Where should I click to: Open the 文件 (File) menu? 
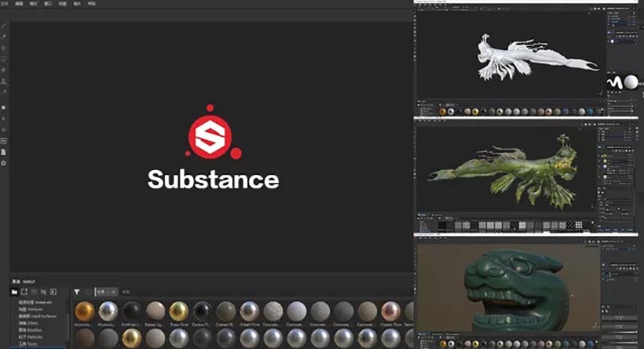coord(4,3)
